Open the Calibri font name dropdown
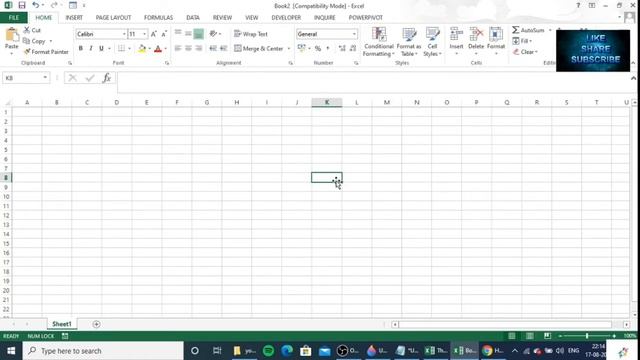 coord(124,34)
